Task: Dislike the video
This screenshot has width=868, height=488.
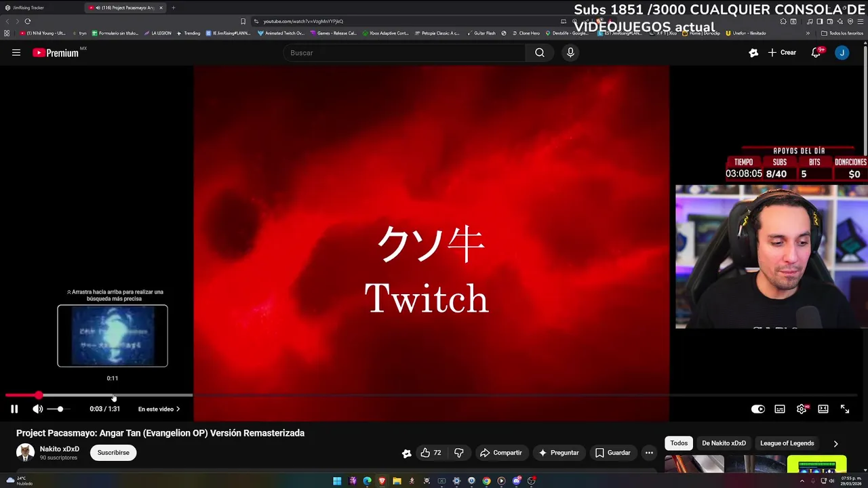Action: 459,453
